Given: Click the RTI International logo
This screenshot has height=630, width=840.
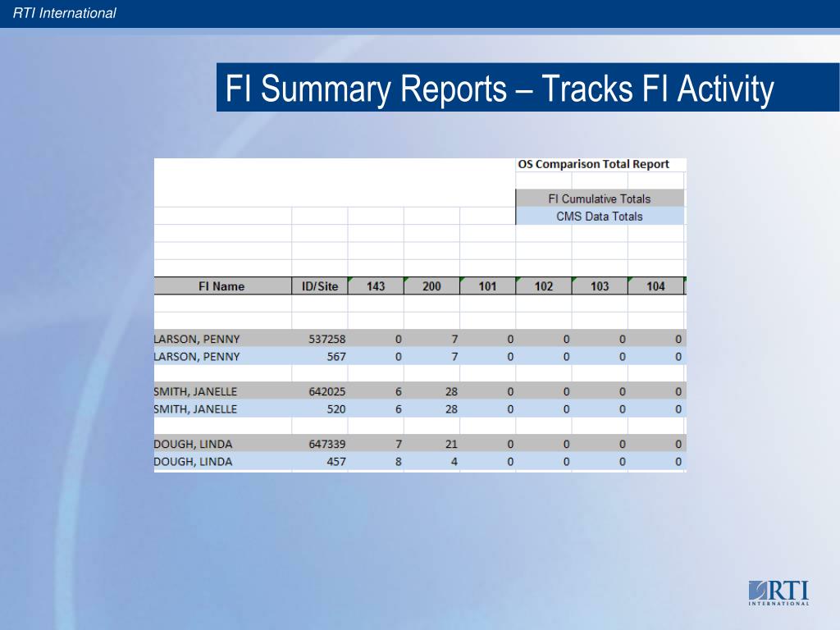Looking at the screenshot, I should click(x=778, y=592).
